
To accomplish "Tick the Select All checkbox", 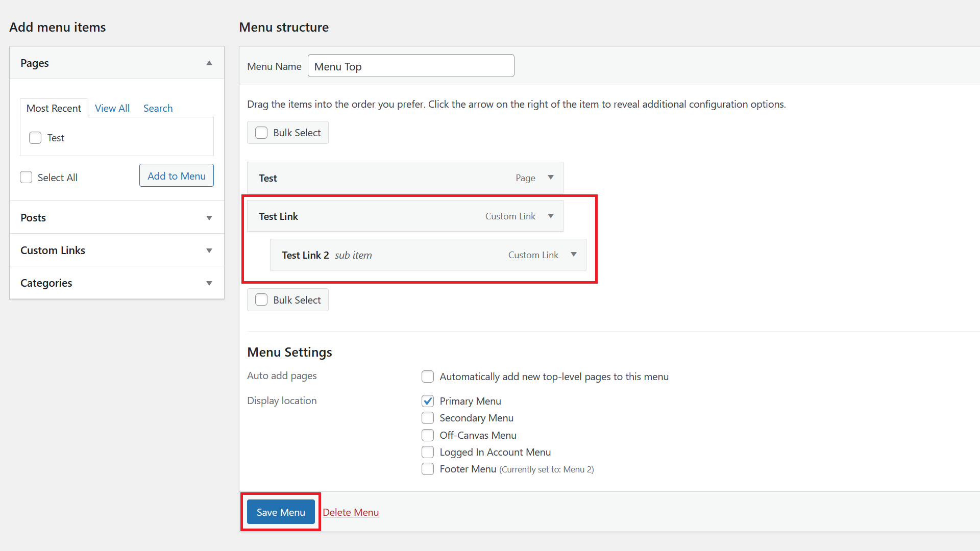I will [x=26, y=177].
